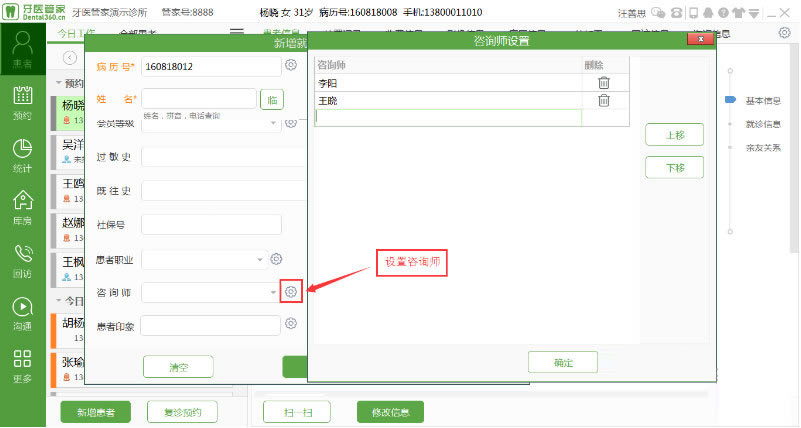
Task: Click the 既往史 input field
Action: [x=224, y=191]
